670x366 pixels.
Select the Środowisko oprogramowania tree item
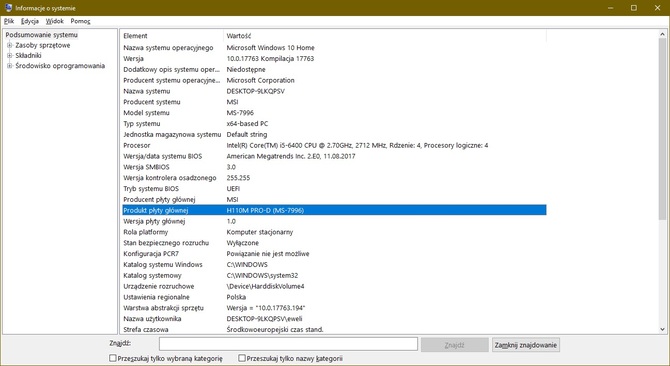tap(60, 66)
